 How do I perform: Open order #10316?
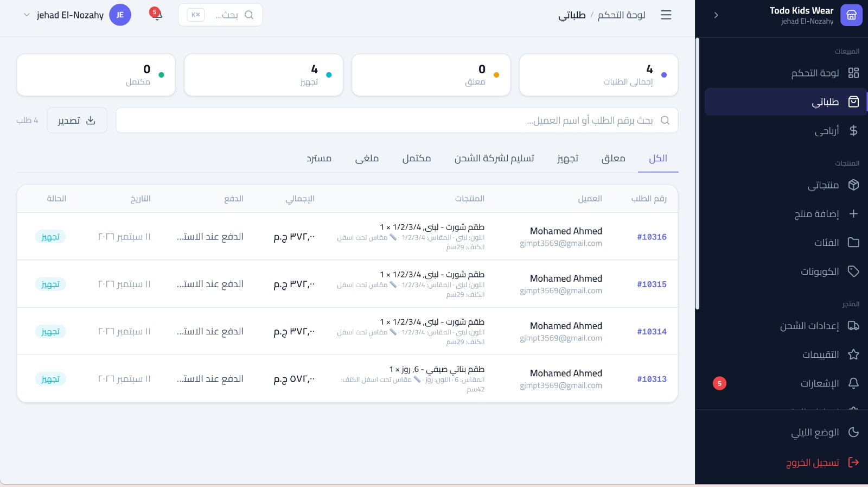[652, 237]
